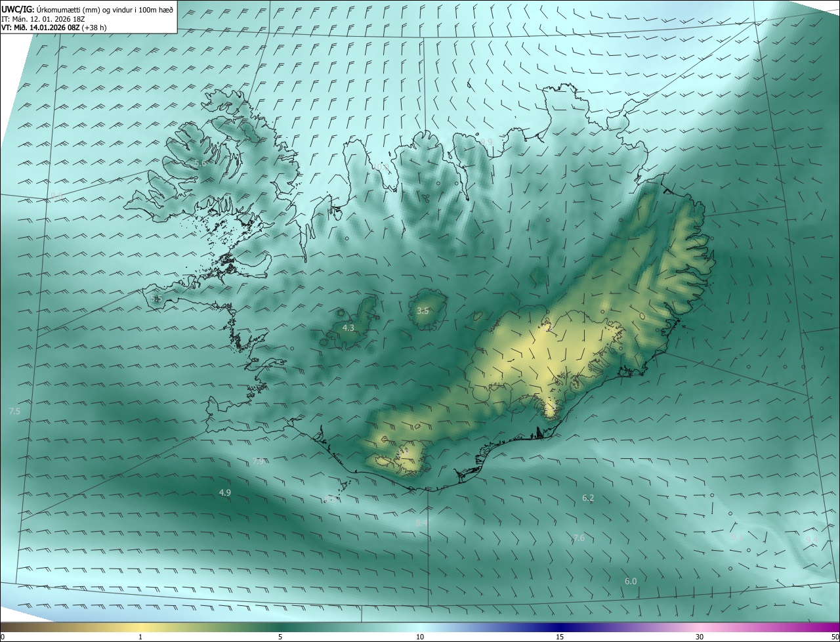This screenshot has width=840, height=642.
Task: Click the 7.6 value in the southern sea
Action: [579, 538]
